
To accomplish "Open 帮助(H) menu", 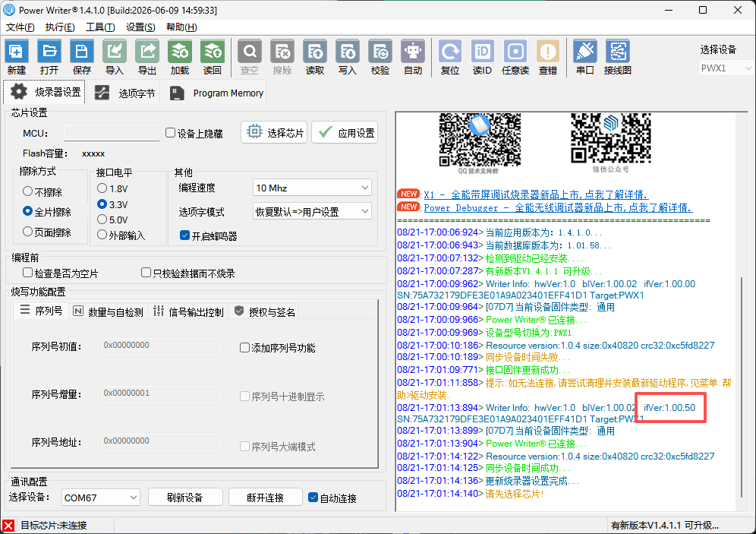I will (x=181, y=27).
